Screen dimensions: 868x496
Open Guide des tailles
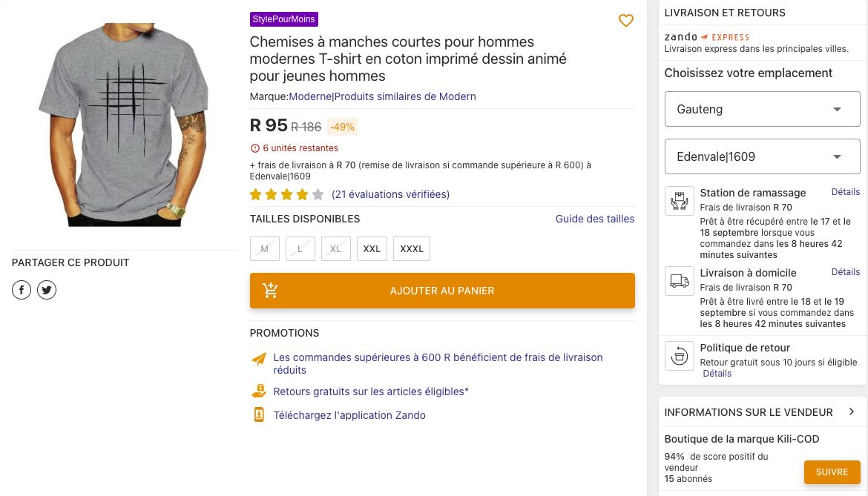tap(595, 219)
